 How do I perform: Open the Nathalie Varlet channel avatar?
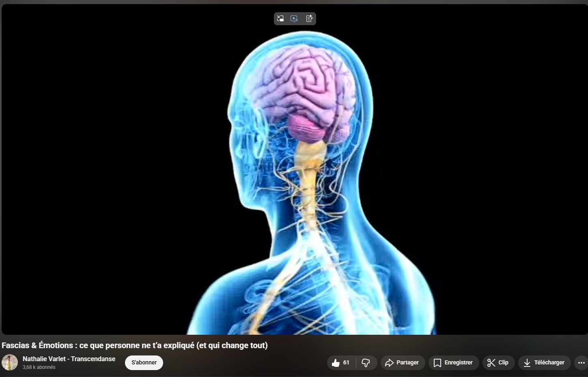(x=10, y=362)
